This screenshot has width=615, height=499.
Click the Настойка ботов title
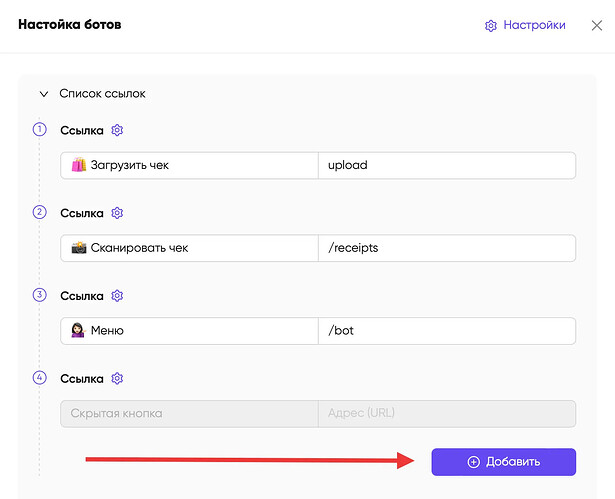pos(70,24)
